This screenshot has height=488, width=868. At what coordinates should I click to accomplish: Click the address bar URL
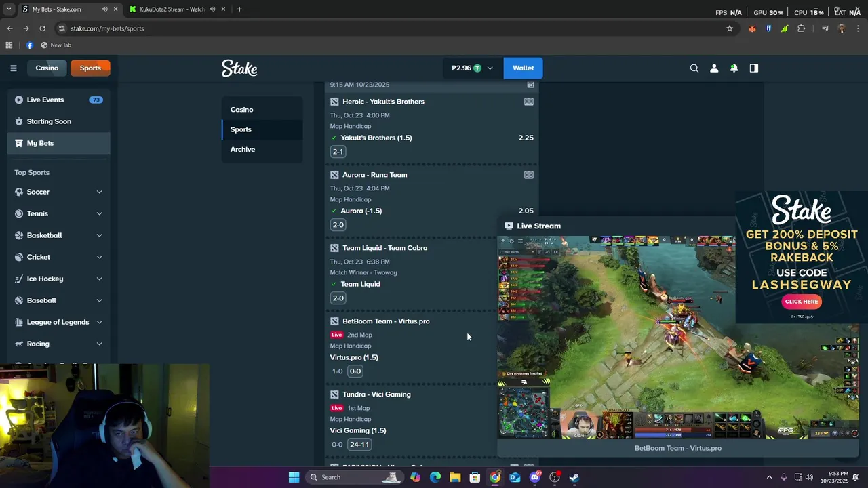(x=107, y=28)
